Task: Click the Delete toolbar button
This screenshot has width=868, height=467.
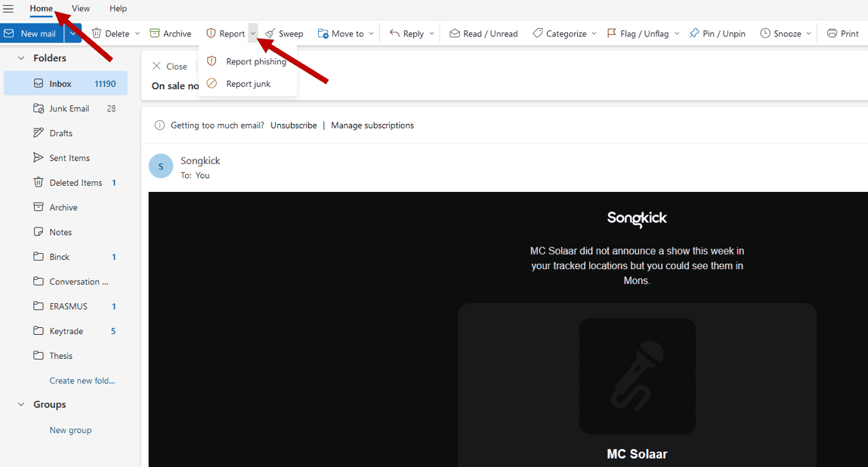Action: pyautogui.click(x=113, y=33)
